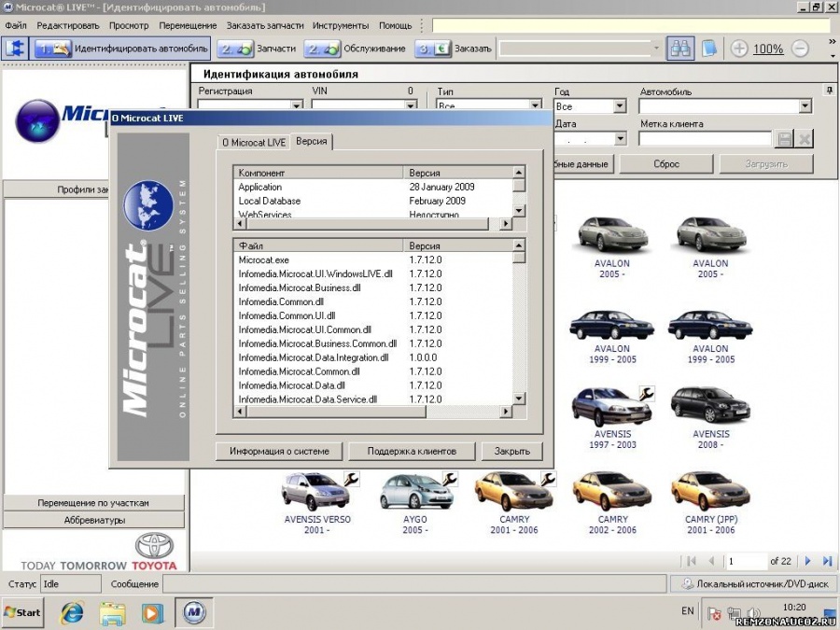This screenshot has width=840, height=630.
Task: Click Аббревиатуры panel button
Action: click(93, 520)
